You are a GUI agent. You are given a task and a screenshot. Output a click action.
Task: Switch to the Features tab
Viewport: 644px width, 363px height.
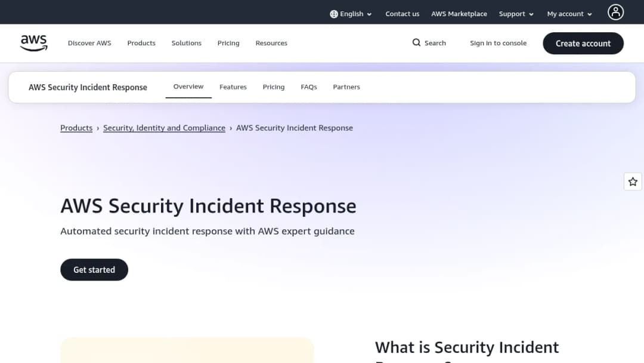point(233,87)
